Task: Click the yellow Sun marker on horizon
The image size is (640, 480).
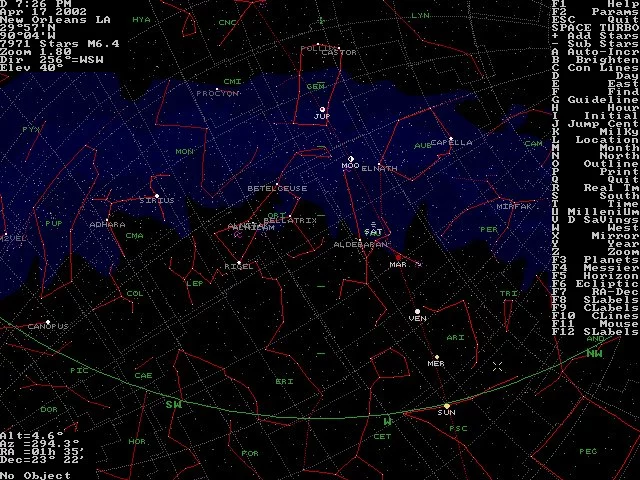Action: [447, 406]
